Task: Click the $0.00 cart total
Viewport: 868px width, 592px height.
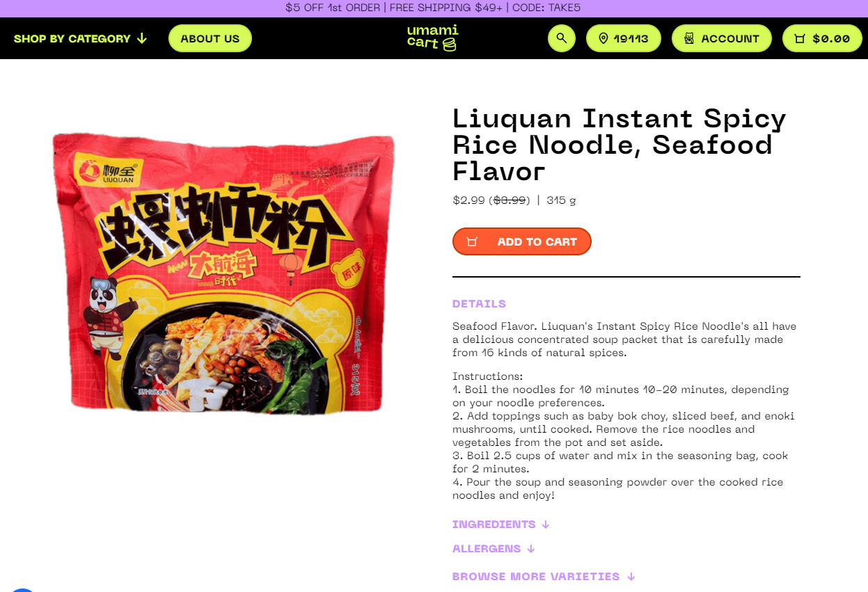Action: point(831,38)
